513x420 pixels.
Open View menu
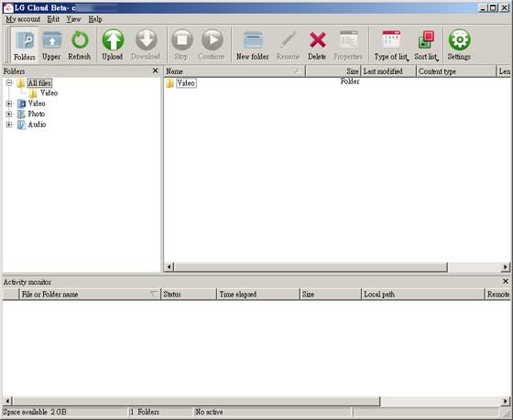coord(73,19)
